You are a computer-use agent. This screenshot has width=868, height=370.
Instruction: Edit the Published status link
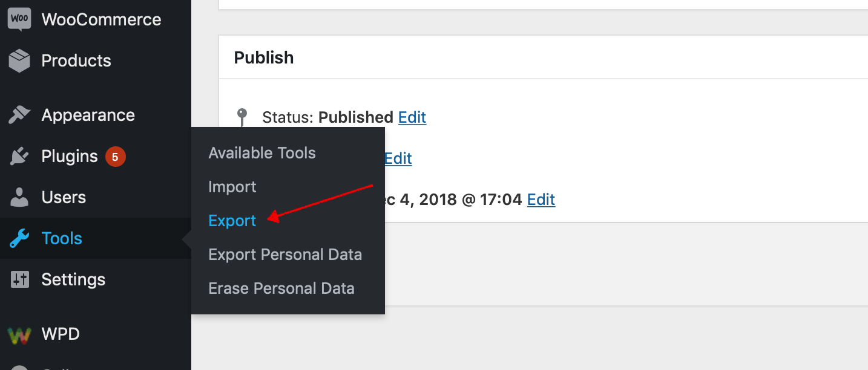point(412,117)
